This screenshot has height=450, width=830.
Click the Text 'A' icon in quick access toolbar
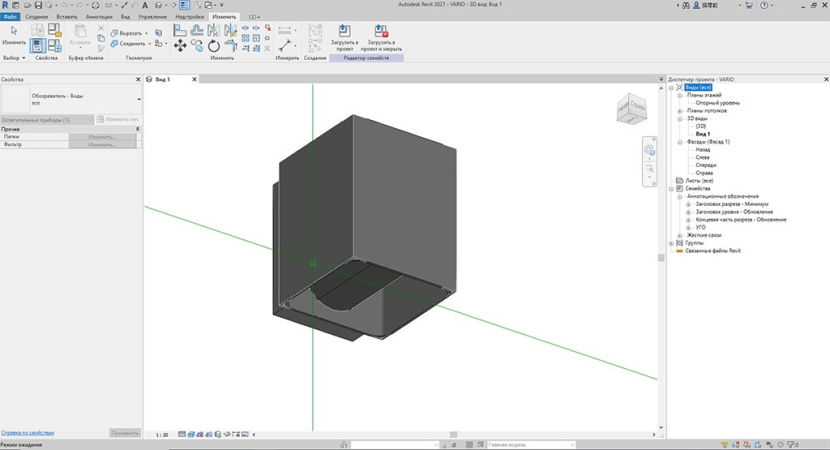click(x=145, y=6)
